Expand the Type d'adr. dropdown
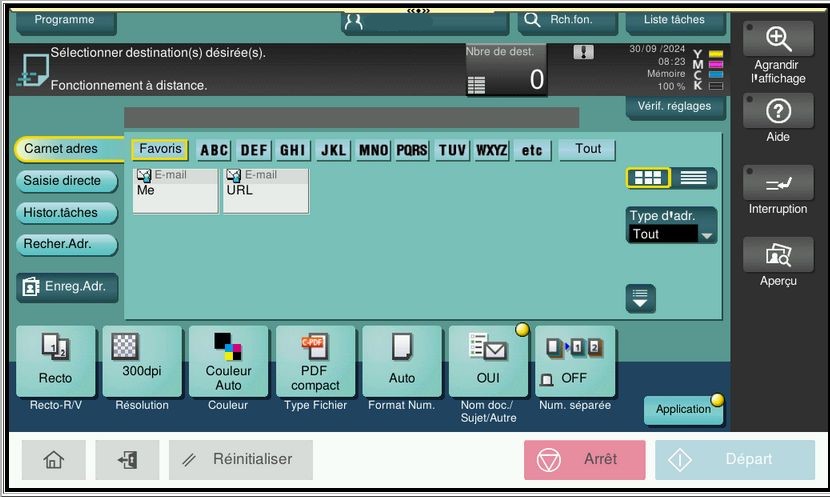Image resolution: width=830 pixels, height=497 pixels. click(x=671, y=225)
